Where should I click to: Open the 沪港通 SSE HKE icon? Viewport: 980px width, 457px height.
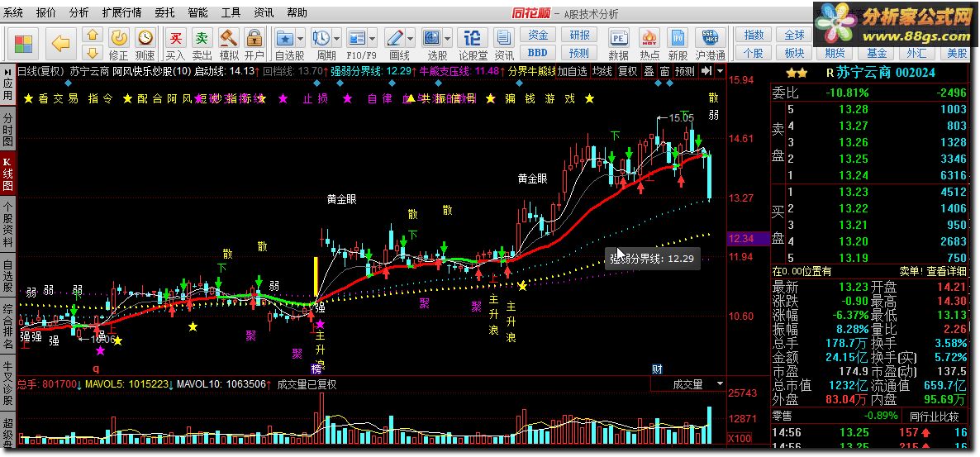[709, 38]
